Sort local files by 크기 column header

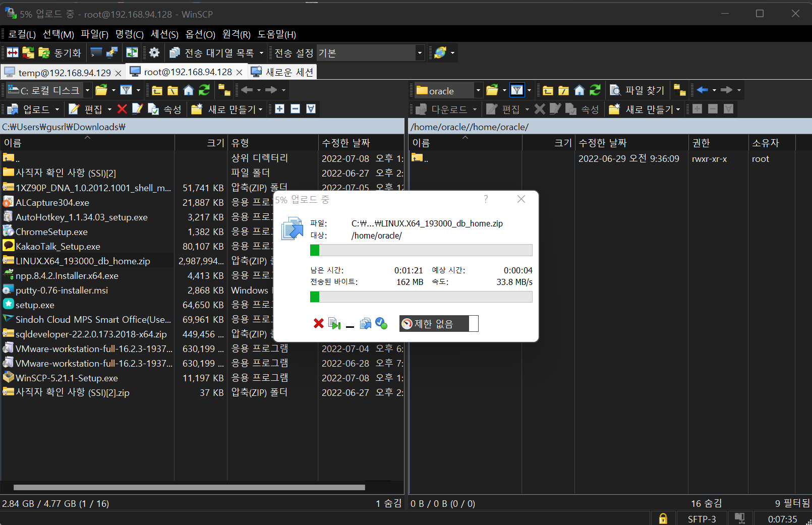(x=201, y=143)
